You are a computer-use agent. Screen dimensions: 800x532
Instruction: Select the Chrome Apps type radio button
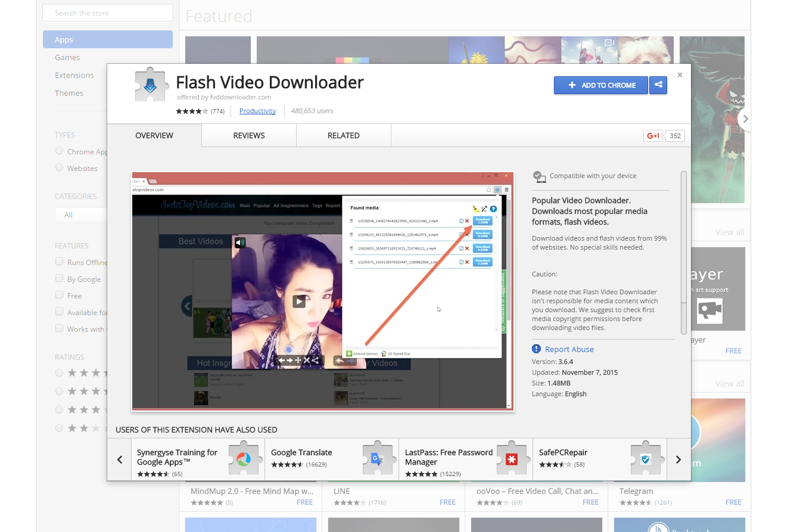coord(59,151)
